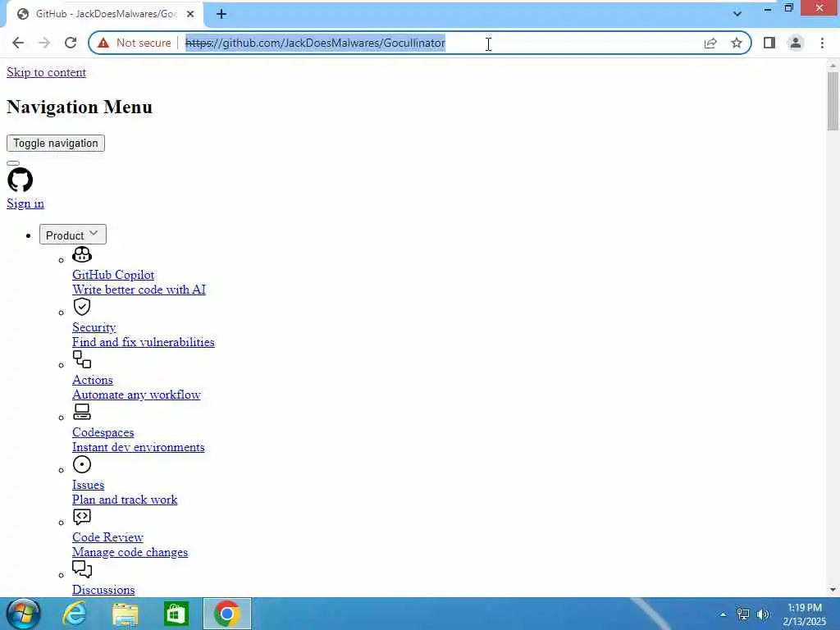This screenshot has width=840, height=630.
Task: Click the code review icon above Code Review
Action: 82,517
